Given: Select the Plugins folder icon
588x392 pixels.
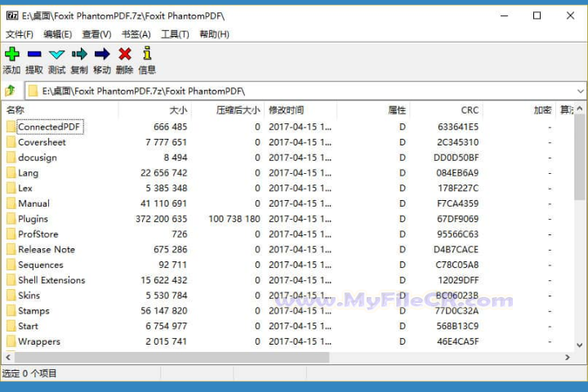Looking at the screenshot, I should pos(11,219).
